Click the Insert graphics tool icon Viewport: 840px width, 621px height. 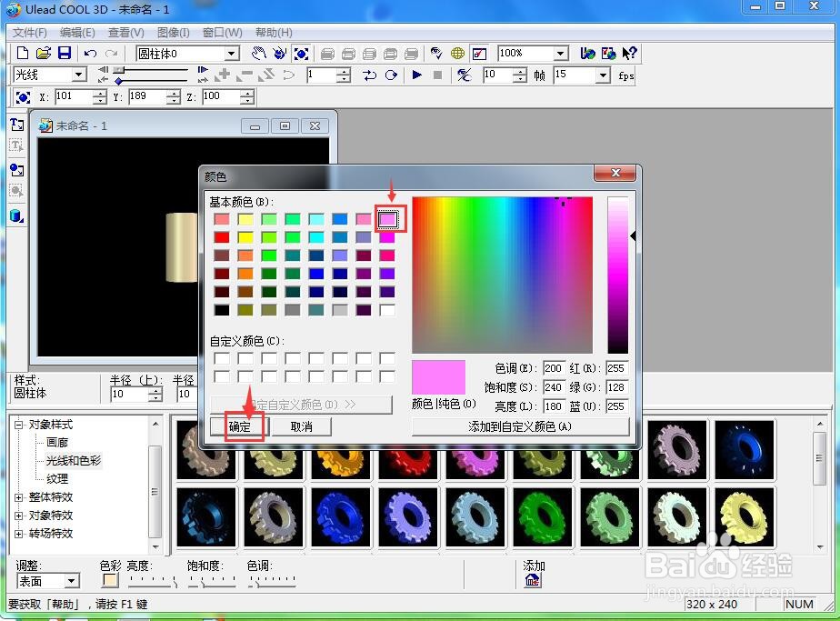coord(16,170)
